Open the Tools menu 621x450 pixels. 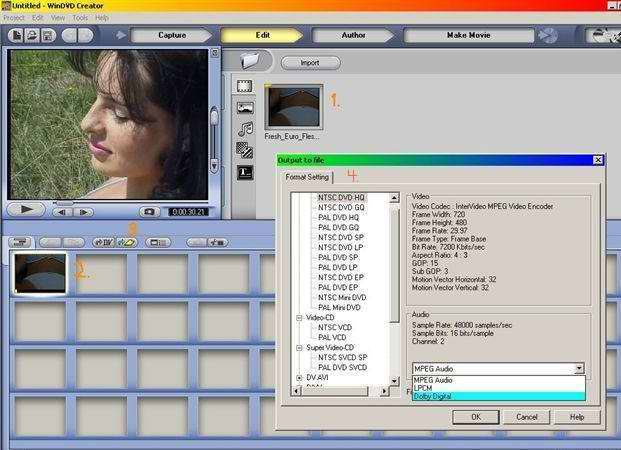(x=80, y=18)
